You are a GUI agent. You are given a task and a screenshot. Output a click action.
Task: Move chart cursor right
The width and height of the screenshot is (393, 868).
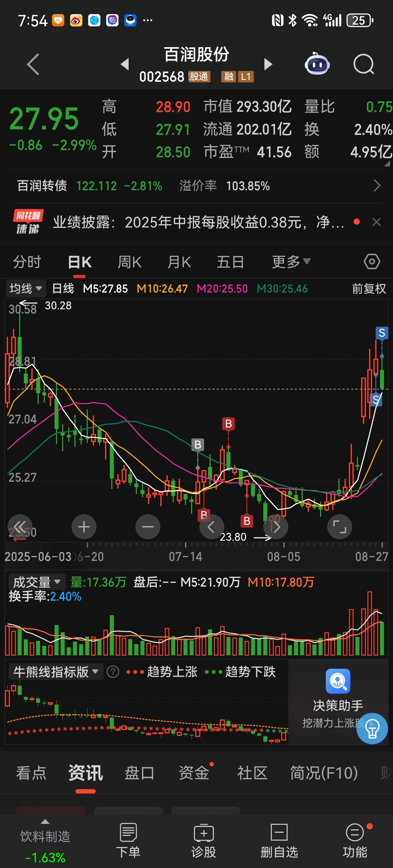(276, 526)
